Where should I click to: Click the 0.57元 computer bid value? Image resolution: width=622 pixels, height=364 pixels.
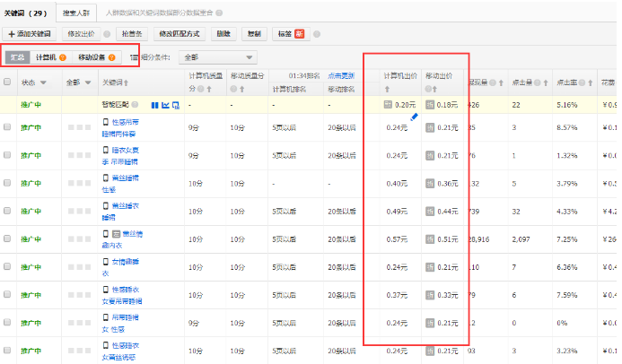coord(397,239)
